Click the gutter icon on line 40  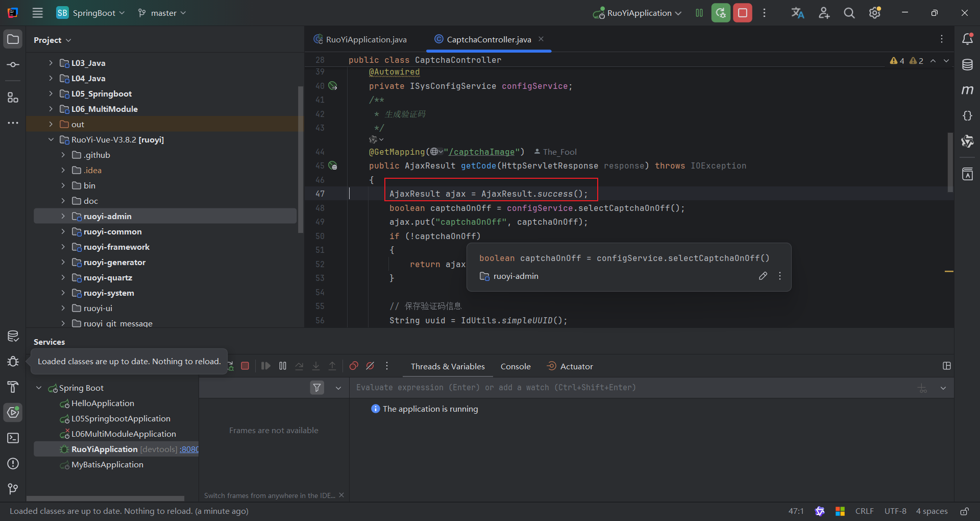tap(333, 86)
